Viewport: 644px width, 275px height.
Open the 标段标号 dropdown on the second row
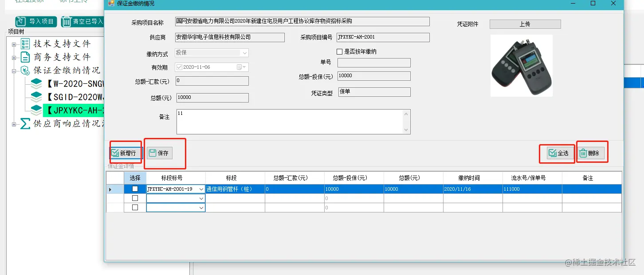[201, 198]
